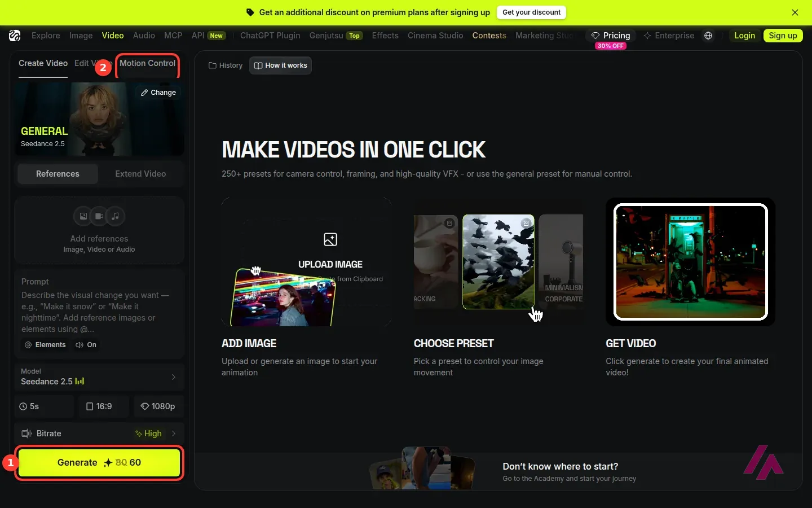812x508 pixels.
Task: Click the Get Video preview thumbnail
Action: pyautogui.click(x=690, y=262)
